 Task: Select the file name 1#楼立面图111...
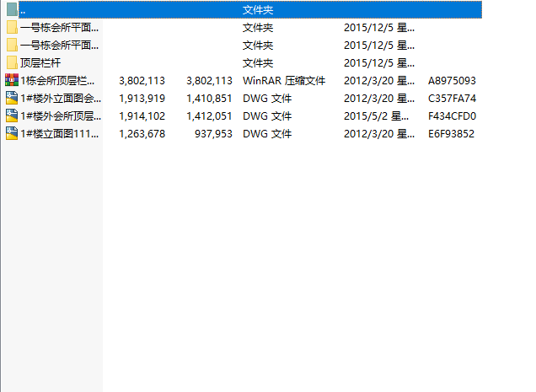(60, 134)
